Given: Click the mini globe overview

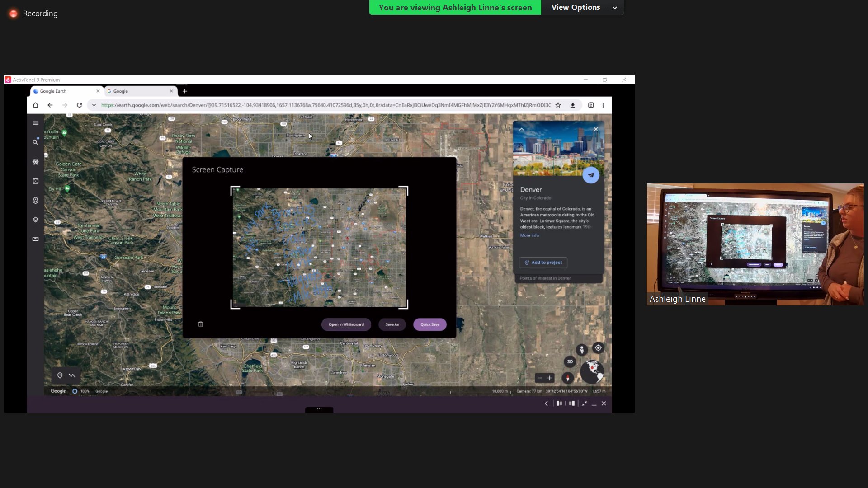Looking at the screenshot, I should (592, 372).
